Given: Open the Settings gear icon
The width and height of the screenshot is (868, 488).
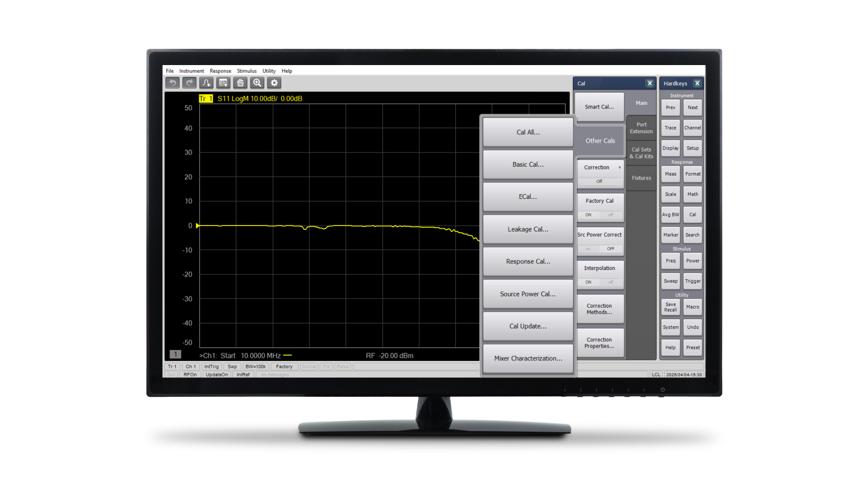Looking at the screenshot, I should (275, 82).
